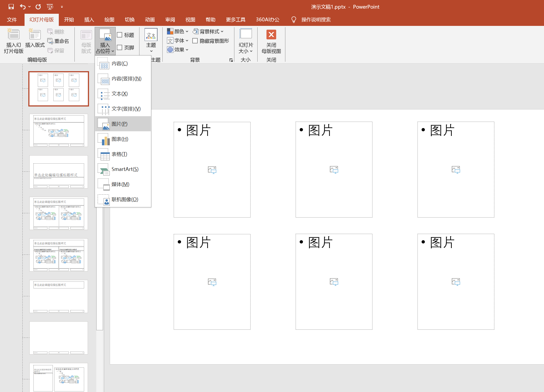Image resolution: width=544 pixels, height=392 pixels.
Task: Switch to the Insert ribbon tab
Action: click(89, 20)
